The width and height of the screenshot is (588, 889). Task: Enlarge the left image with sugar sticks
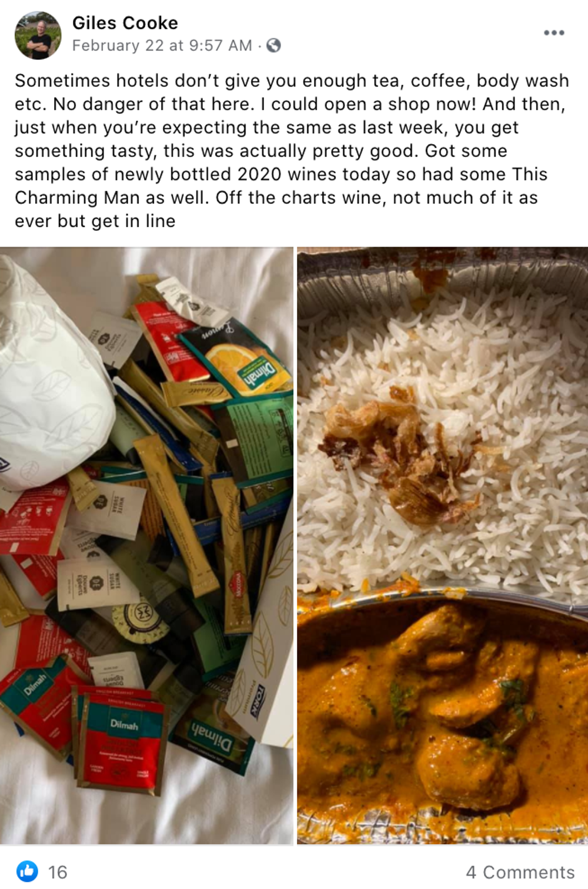click(146, 546)
